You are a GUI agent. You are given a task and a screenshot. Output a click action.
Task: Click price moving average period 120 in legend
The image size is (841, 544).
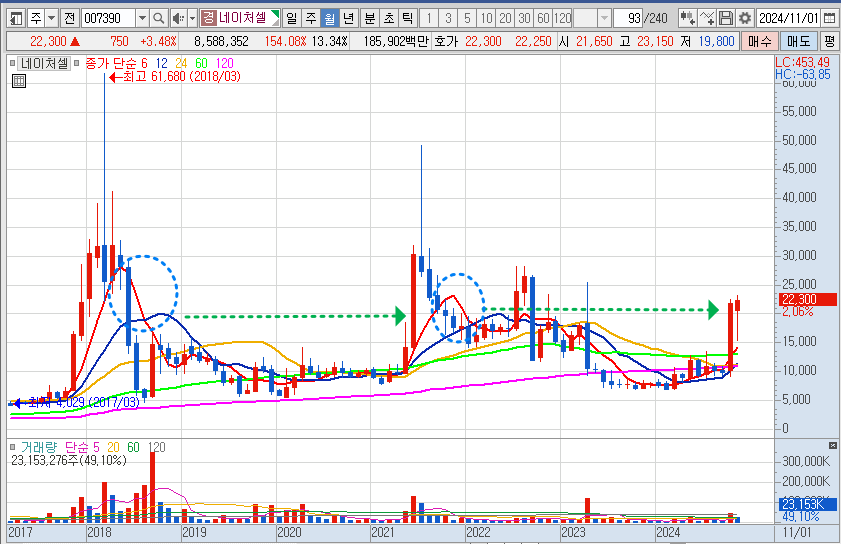click(x=224, y=63)
